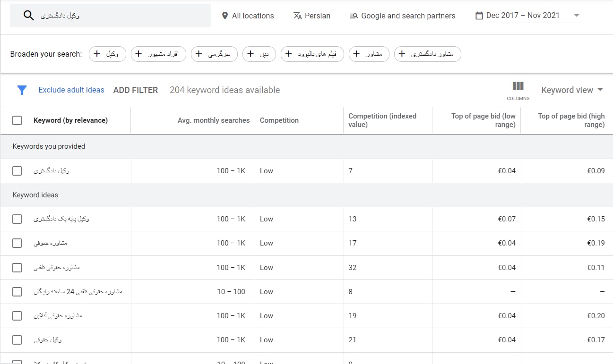The width and height of the screenshot is (613, 364).
Task: Click the €0.20 high range bid cell
Action: click(x=596, y=316)
